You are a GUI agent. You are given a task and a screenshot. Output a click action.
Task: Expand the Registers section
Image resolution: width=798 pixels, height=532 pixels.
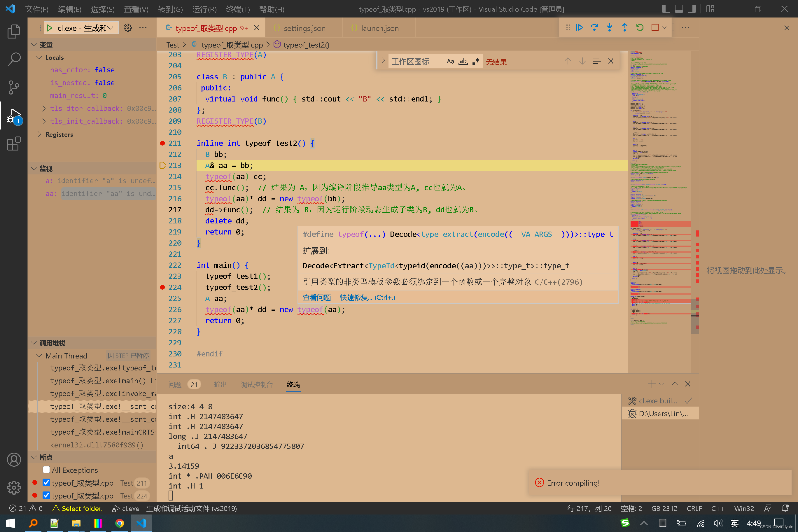39,134
